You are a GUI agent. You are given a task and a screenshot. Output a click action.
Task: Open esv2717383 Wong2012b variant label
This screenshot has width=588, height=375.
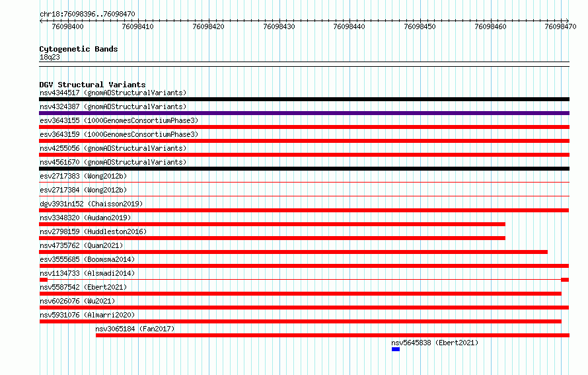tap(83, 176)
